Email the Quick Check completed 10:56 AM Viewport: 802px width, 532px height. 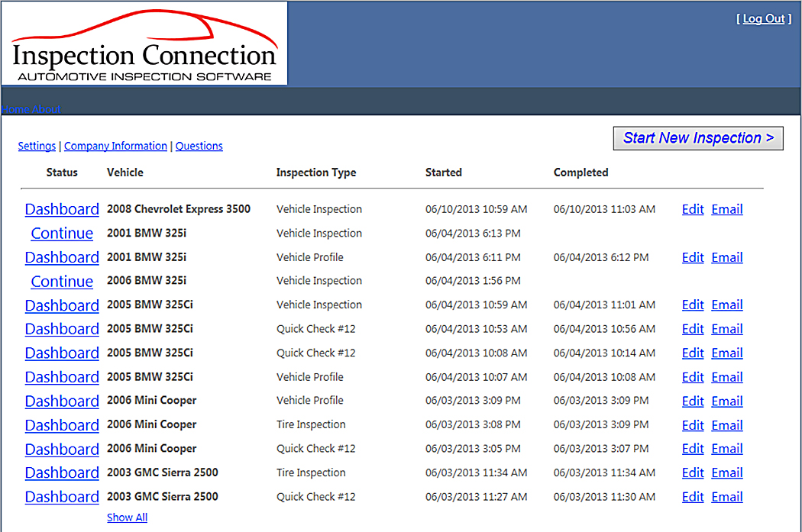[727, 329]
